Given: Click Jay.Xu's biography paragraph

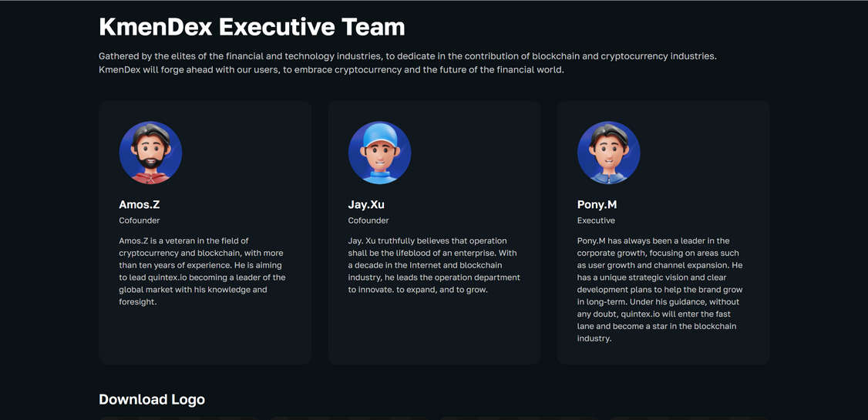Looking at the screenshot, I should 433,265.
